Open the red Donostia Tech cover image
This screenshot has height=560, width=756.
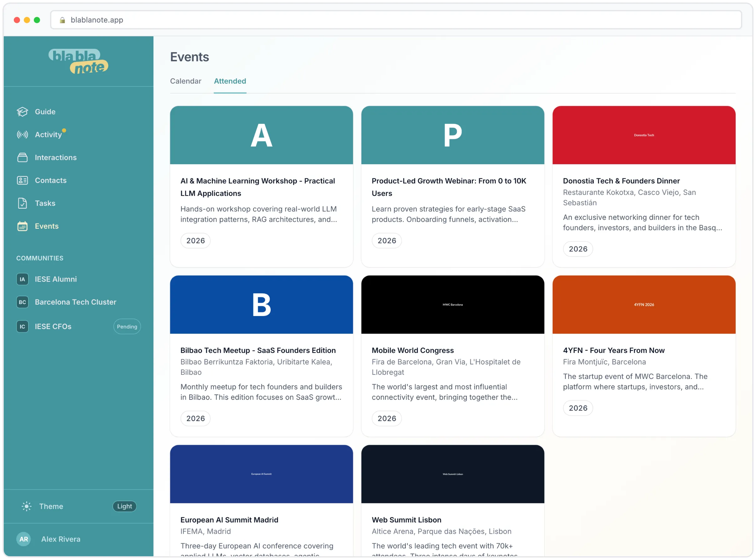coord(644,135)
